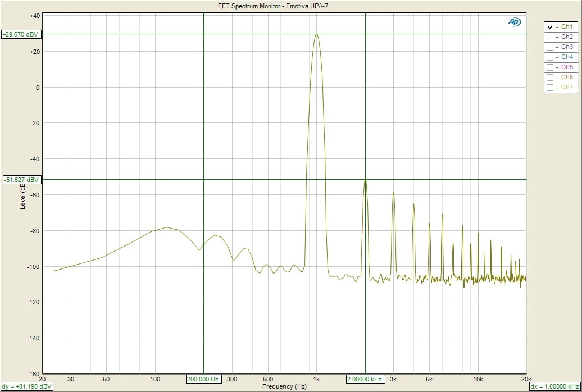Turn on the Ch5 channel checkbox
This screenshot has height=392, width=582.
(550, 67)
